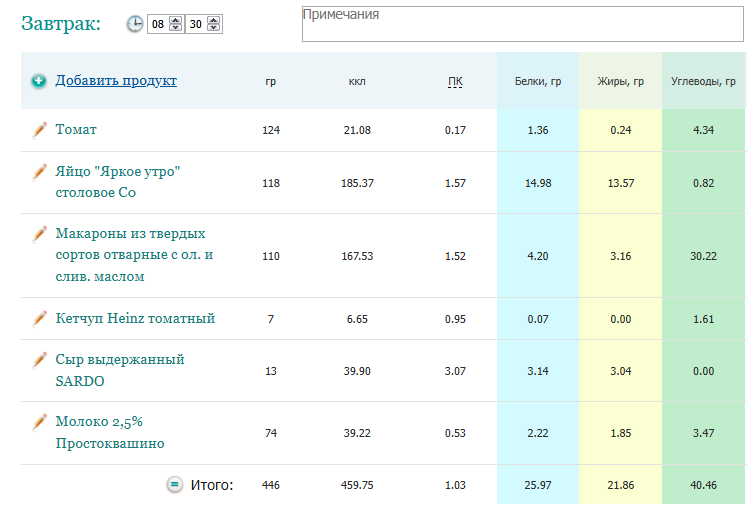Screen dimensions: 747x510
Task: Select ketchup calories value 6.65
Action: (x=357, y=319)
